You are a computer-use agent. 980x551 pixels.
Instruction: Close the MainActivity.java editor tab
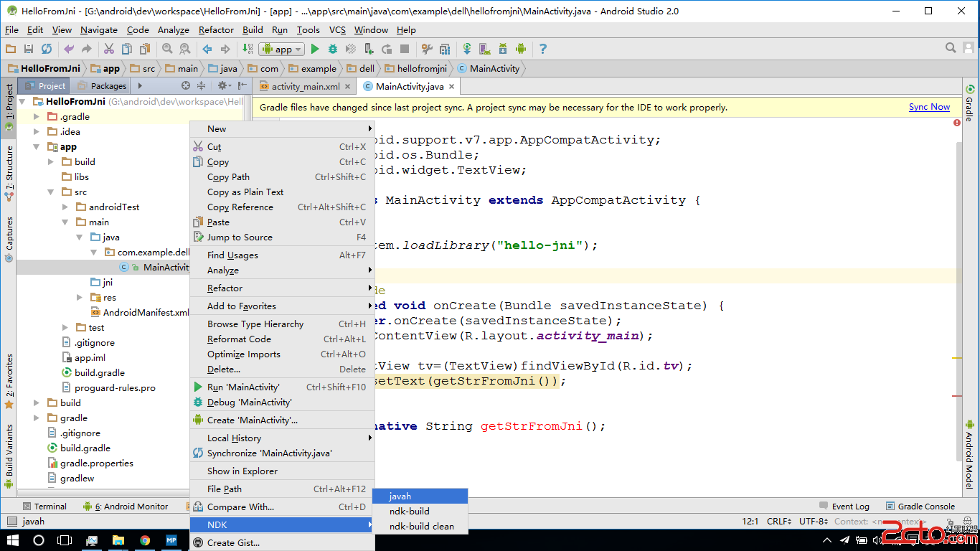[x=452, y=87]
